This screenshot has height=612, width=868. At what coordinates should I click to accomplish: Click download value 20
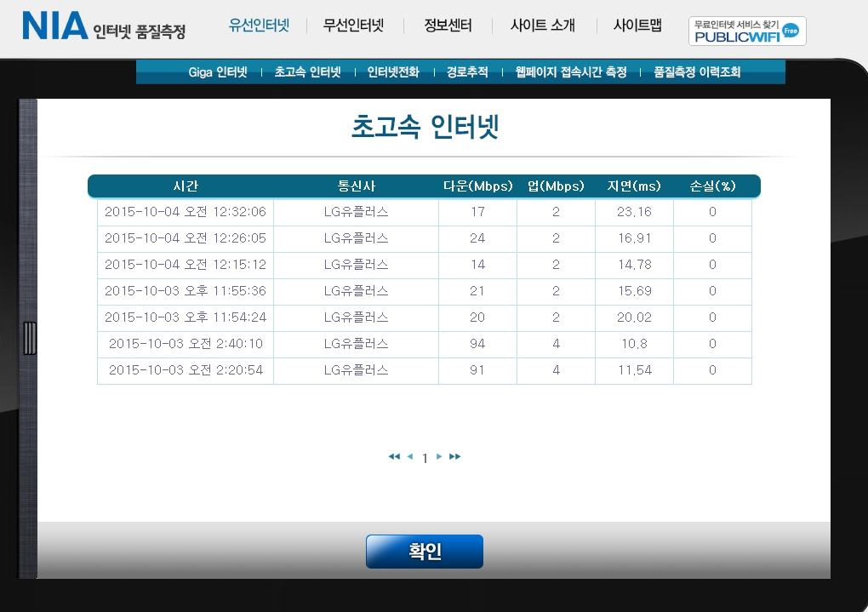(477, 317)
